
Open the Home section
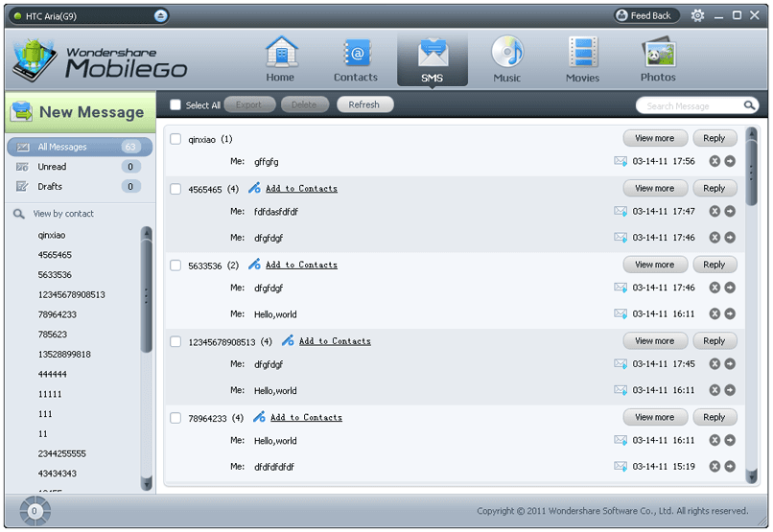click(280, 59)
